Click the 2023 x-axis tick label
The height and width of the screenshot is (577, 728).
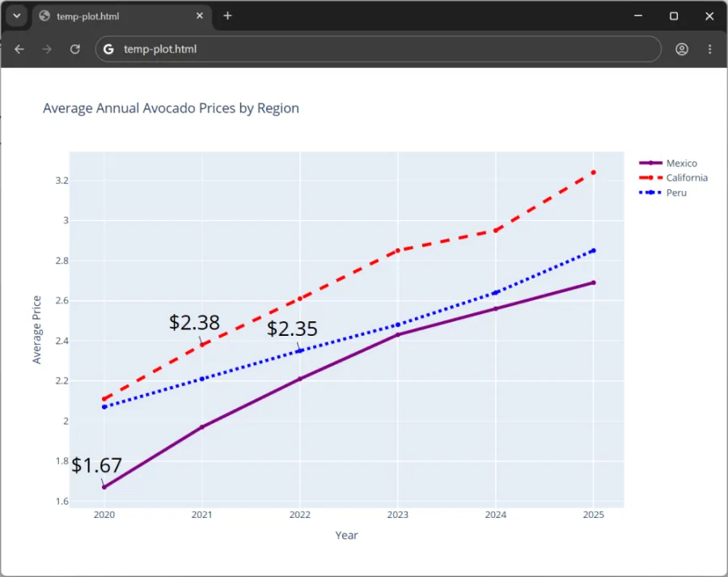tap(398, 515)
